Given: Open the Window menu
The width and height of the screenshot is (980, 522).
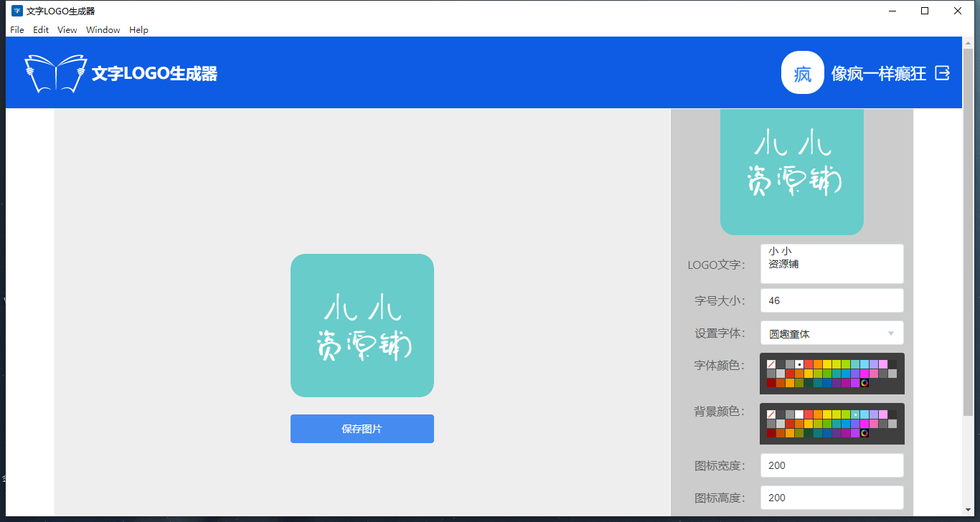Looking at the screenshot, I should 103,30.
